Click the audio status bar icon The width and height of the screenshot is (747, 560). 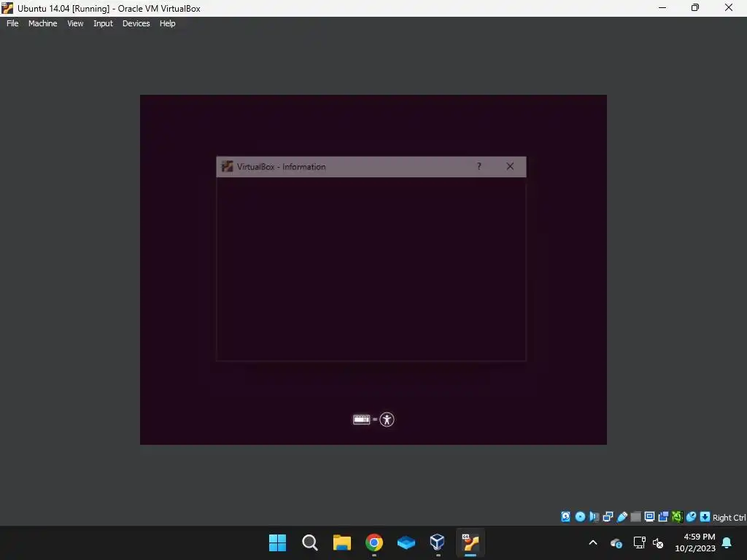click(x=594, y=517)
